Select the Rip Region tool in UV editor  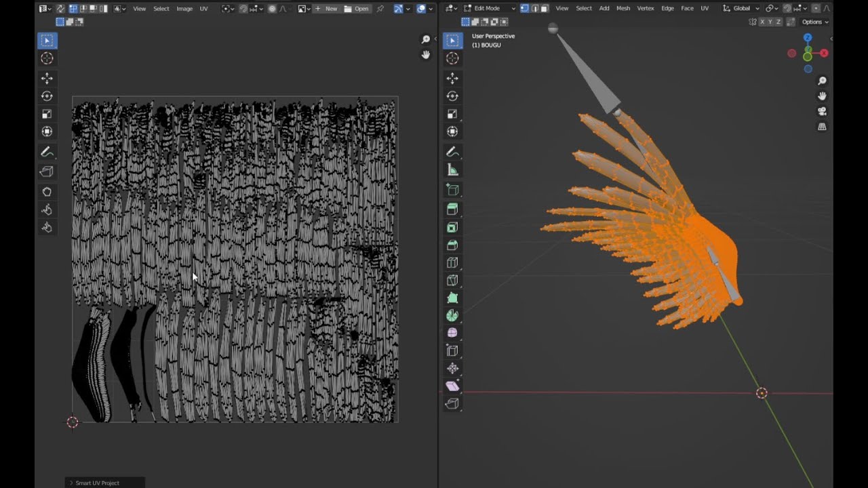click(x=47, y=171)
